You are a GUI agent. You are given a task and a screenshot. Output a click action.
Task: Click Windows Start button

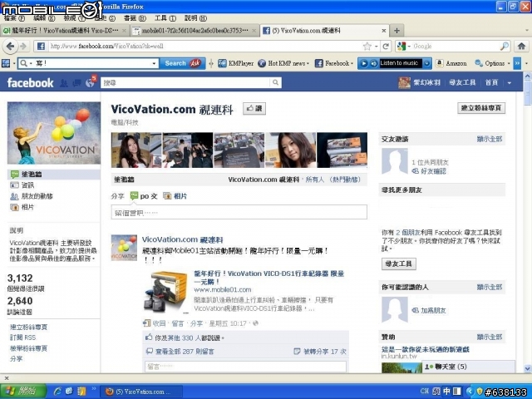(x=23, y=392)
